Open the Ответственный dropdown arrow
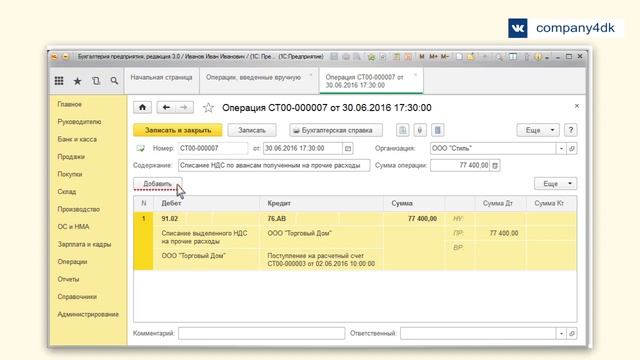The image size is (640, 360). (561, 333)
